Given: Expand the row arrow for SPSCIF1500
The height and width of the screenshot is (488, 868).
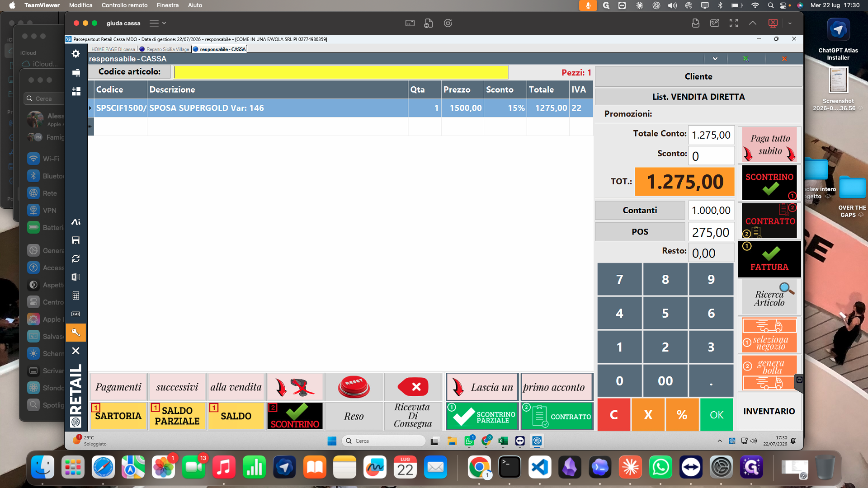Looking at the screenshot, I should point(90,108).
